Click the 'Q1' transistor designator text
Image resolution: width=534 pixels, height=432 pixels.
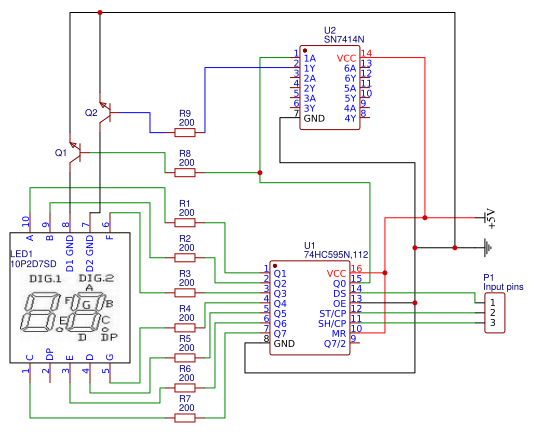(x=61, y=153)
